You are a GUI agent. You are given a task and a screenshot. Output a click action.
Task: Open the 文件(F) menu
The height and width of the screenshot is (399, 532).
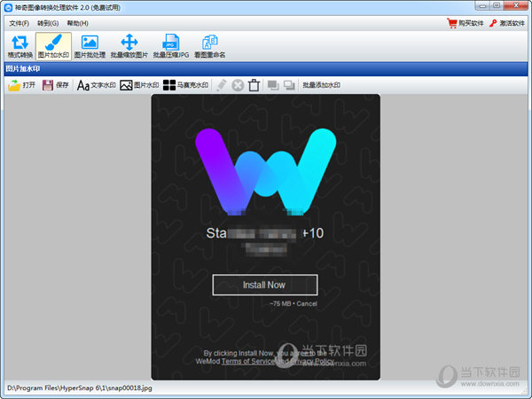19,23
